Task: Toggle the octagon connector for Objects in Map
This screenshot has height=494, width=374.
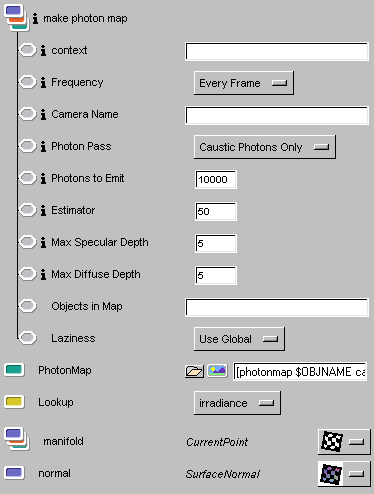Action: click(27, 306)
